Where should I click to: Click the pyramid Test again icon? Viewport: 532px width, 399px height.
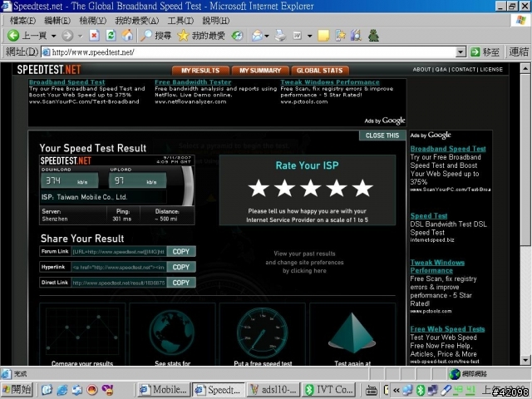352,333
